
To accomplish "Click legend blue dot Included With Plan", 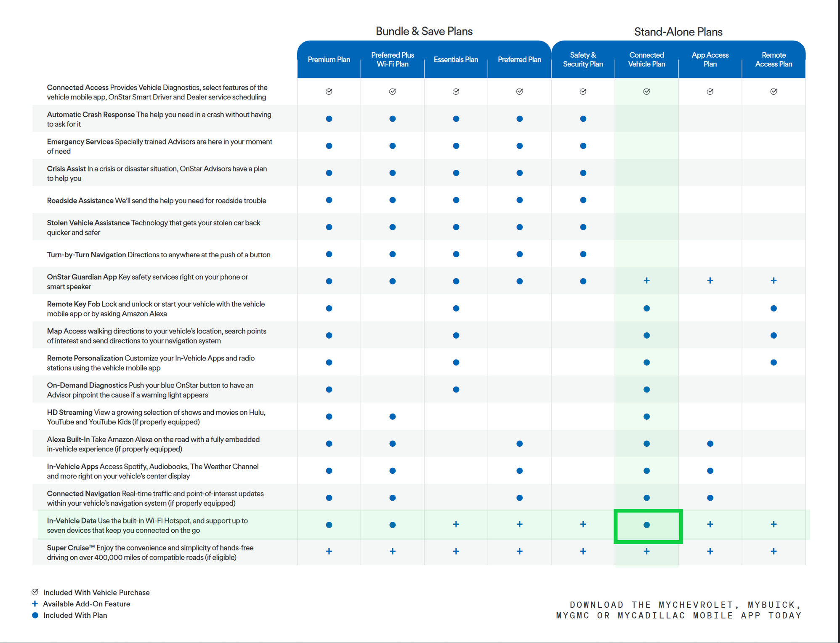I will click(x=35, y=615).
